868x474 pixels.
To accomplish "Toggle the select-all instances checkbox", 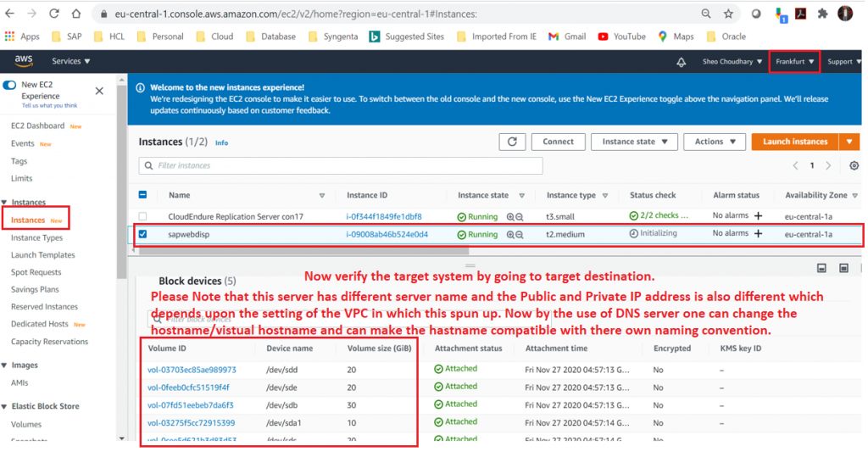I will 142,195.
